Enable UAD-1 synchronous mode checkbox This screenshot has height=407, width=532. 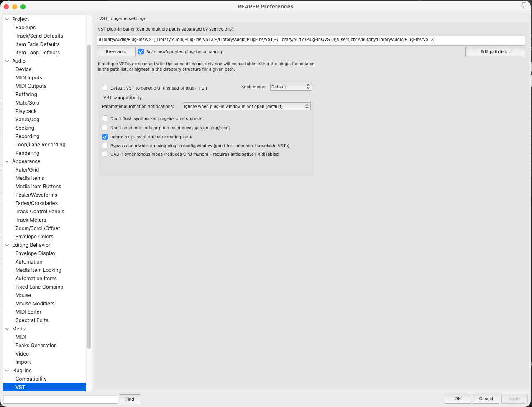click(105, 154)
